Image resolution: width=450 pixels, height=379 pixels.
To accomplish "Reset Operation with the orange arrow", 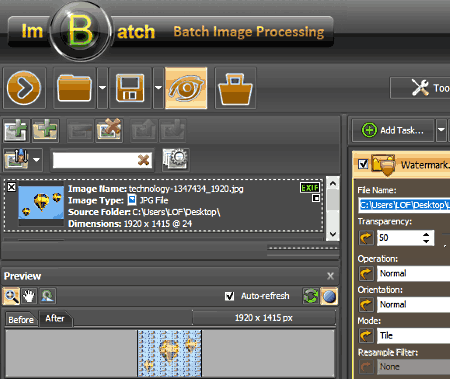I will click(366, 274).
